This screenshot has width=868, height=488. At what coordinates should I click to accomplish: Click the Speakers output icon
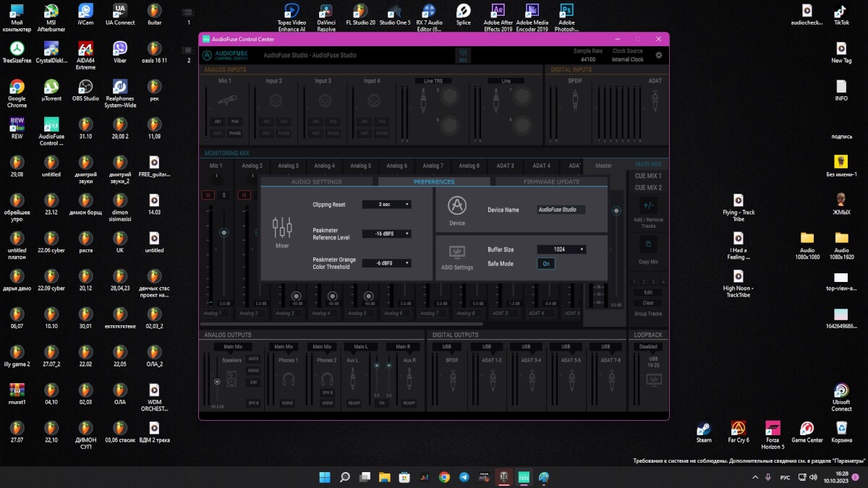[x=231, y=378]
